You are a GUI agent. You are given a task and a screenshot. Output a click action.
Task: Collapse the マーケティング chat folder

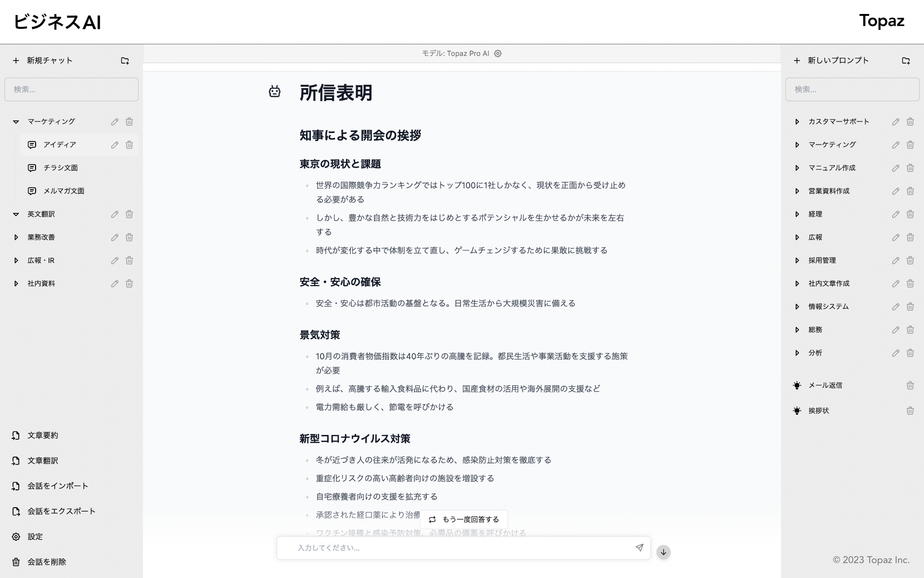[16, 122]
